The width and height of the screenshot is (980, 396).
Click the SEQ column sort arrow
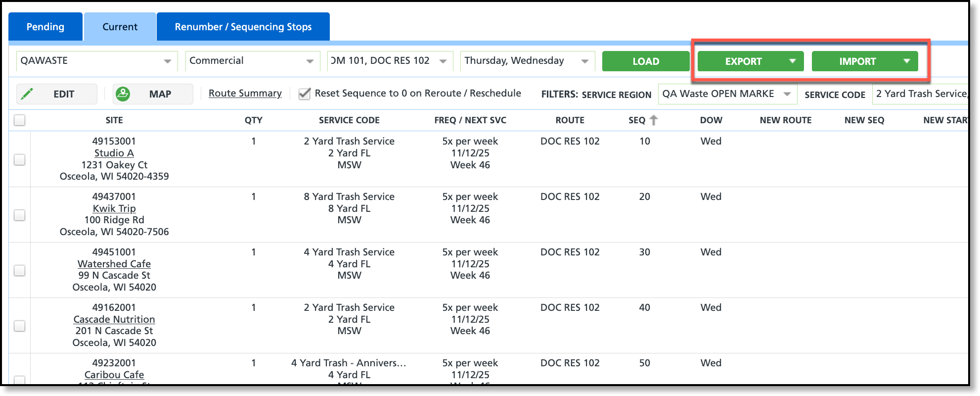pyautogui.click(x=654, y=120)
